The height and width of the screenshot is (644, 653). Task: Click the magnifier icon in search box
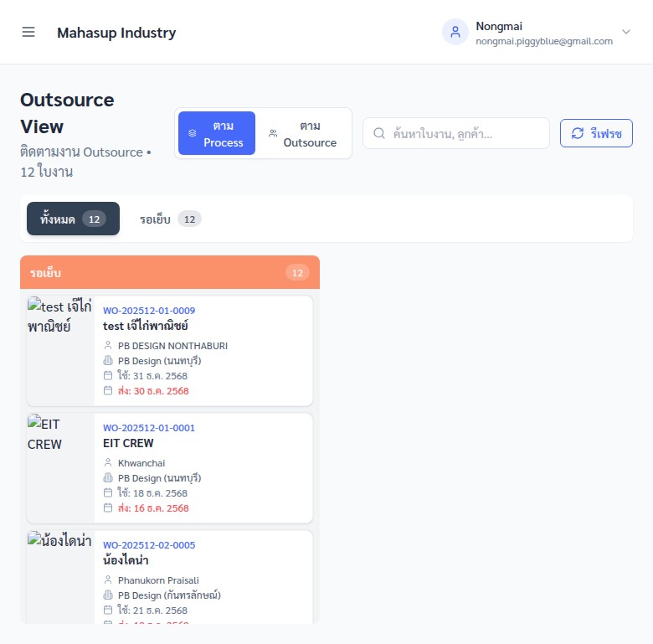[x=379, y=133]
